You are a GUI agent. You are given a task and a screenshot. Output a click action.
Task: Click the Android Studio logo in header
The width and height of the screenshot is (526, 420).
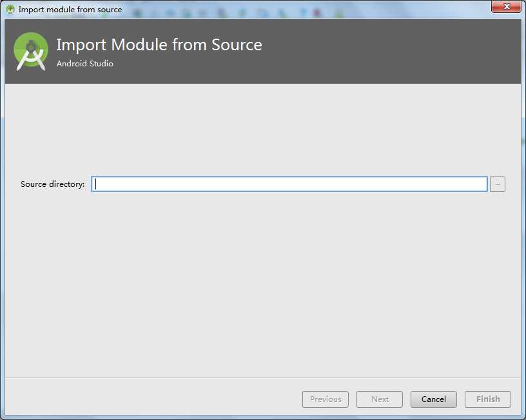tap(31, 52)
